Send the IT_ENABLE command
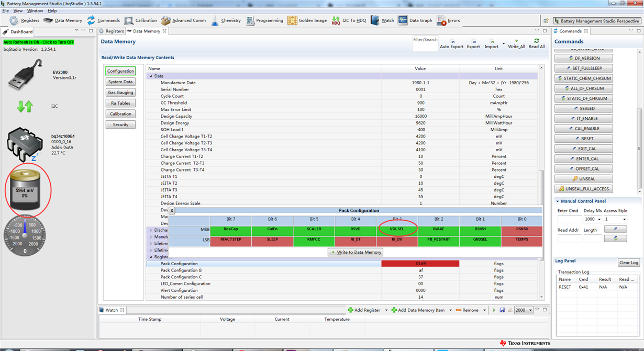Screen dimensions: 644x351 point(584,119)
